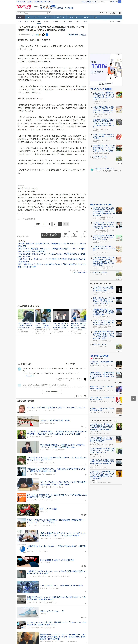Click the header web search input
Image resolution: width=138 pixels, height=644 pixels.
pyautogui.click(x=103, y=2)
